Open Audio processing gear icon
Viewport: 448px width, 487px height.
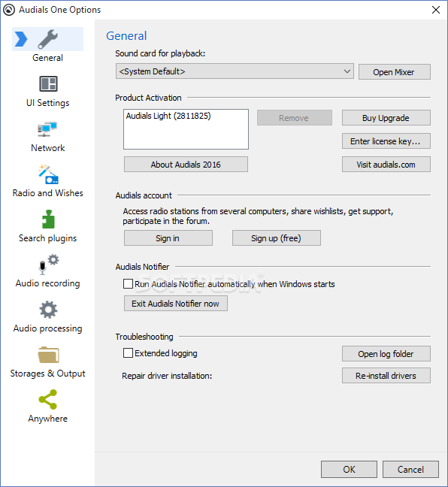(48, 310)
